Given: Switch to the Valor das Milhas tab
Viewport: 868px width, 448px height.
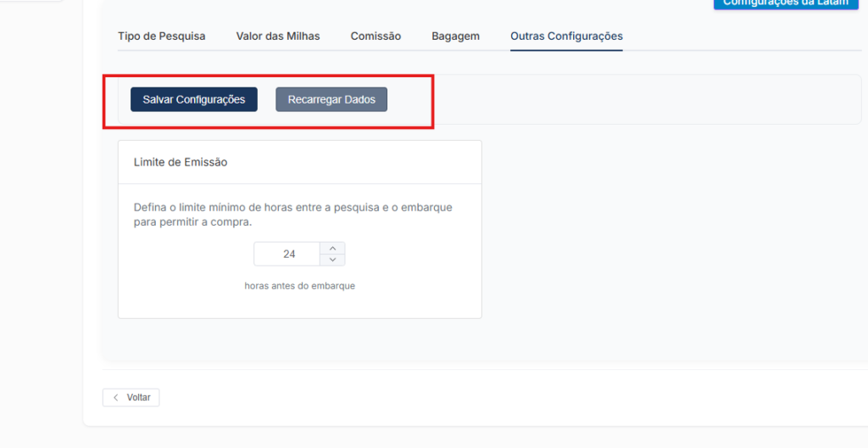Looking at the screenshot, I should tap(278, 36).
